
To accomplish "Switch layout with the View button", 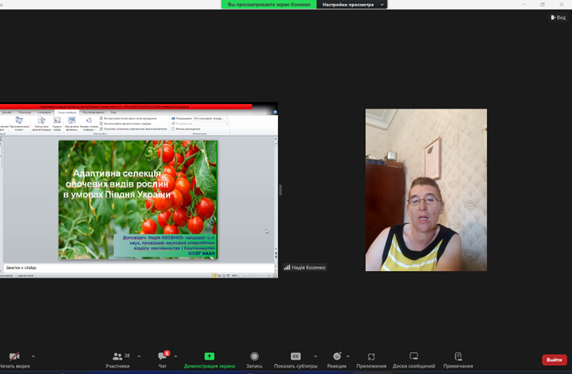I will coord(558,17).
